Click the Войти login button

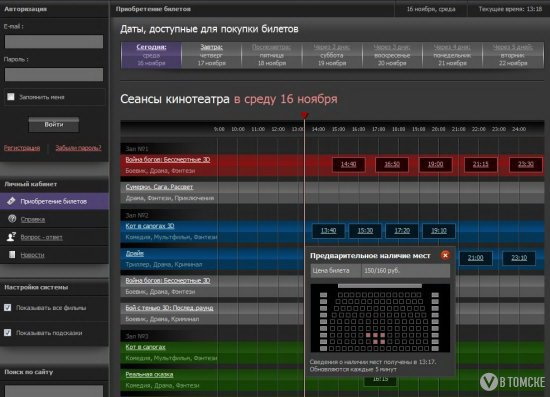tap(54, 125)
